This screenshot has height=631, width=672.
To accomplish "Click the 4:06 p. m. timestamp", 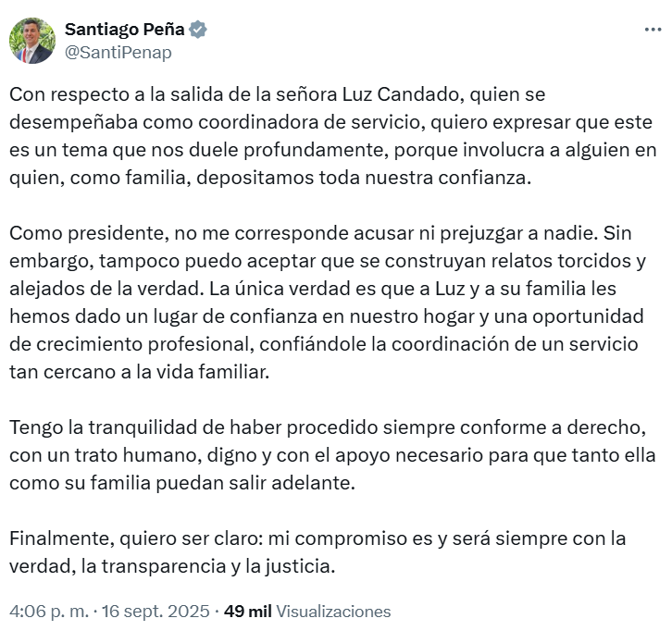I will pyautogui.click(x=49, y=612).
